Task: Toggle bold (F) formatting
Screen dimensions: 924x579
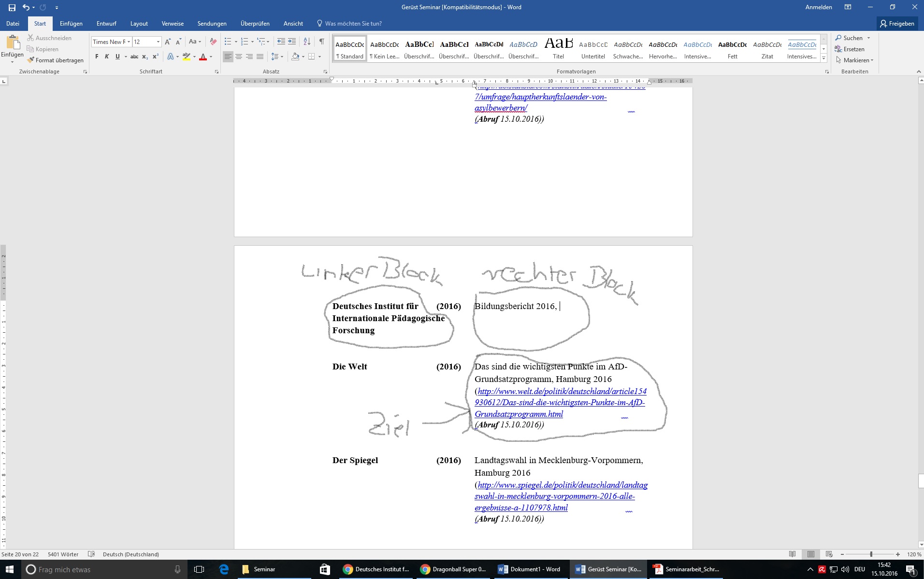Action: (x=97, y=56)
